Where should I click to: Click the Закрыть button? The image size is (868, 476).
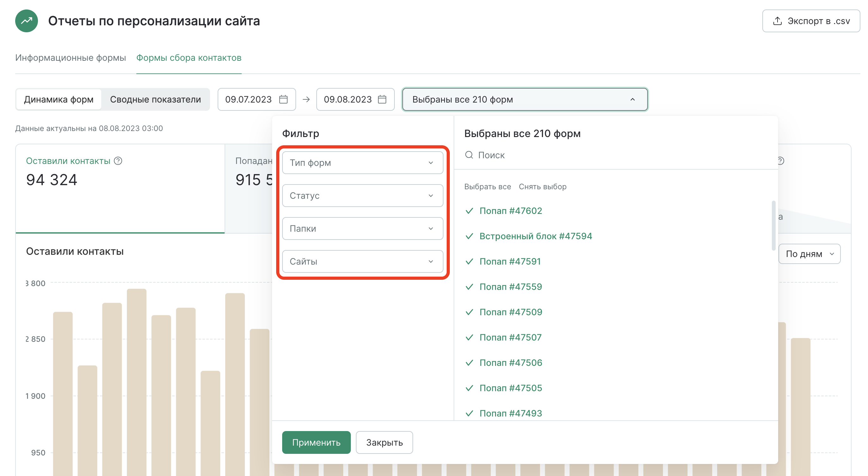coord(384,443)
